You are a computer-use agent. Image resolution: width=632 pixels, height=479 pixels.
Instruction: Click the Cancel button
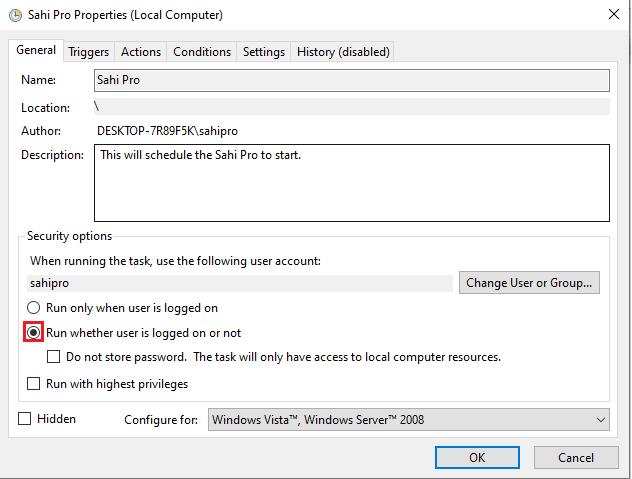point(575,457)
